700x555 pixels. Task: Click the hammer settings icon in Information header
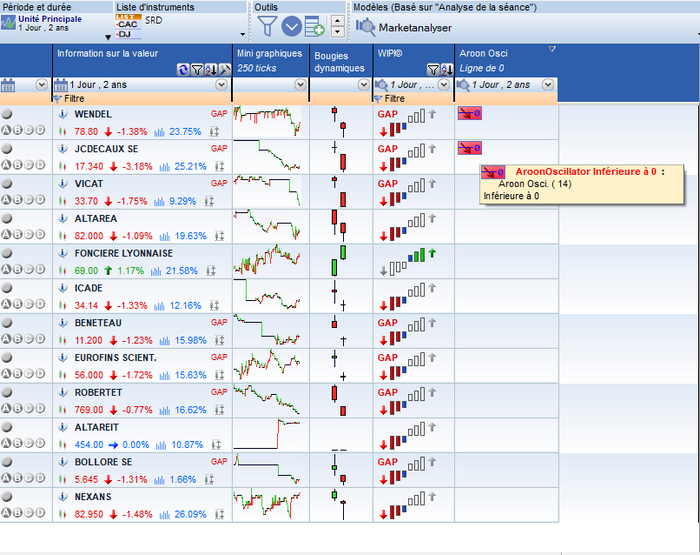point(225,69)
